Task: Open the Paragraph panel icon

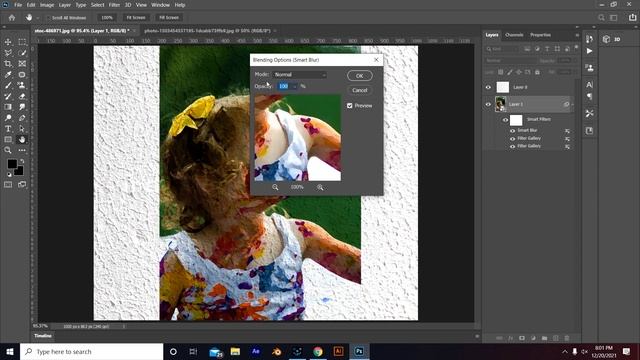Action: click(589, 96)
